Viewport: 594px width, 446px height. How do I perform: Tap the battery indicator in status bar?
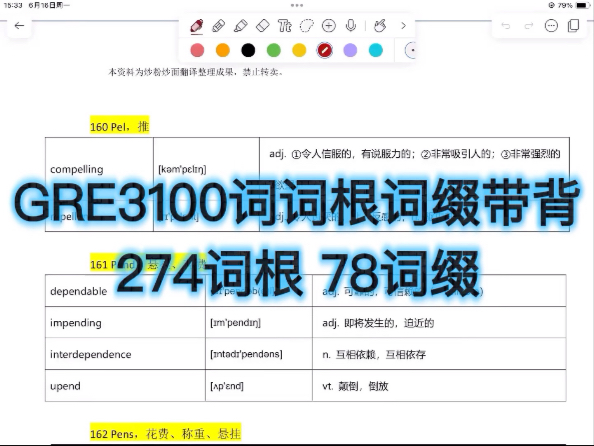[583, 5]
